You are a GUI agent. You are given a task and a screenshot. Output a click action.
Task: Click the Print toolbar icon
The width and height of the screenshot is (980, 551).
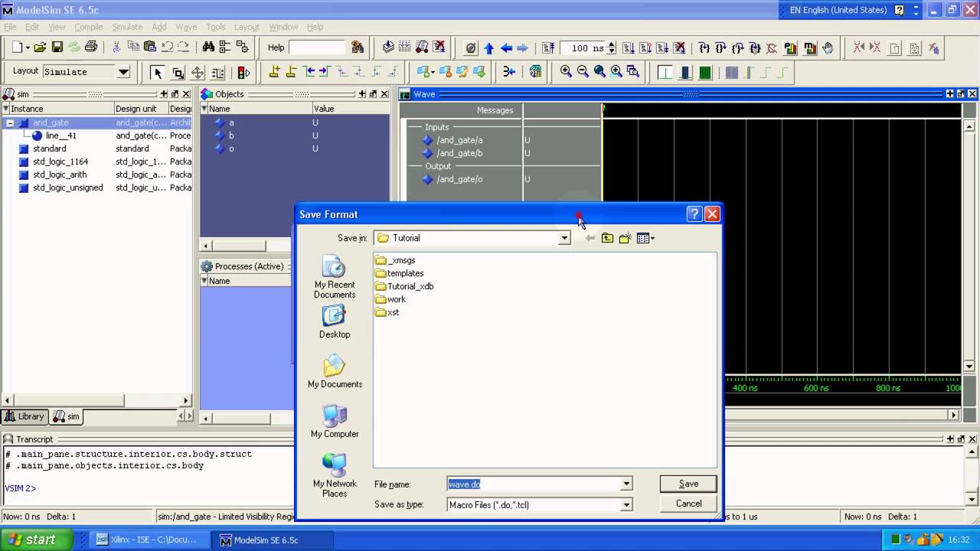tap(91, 47)
